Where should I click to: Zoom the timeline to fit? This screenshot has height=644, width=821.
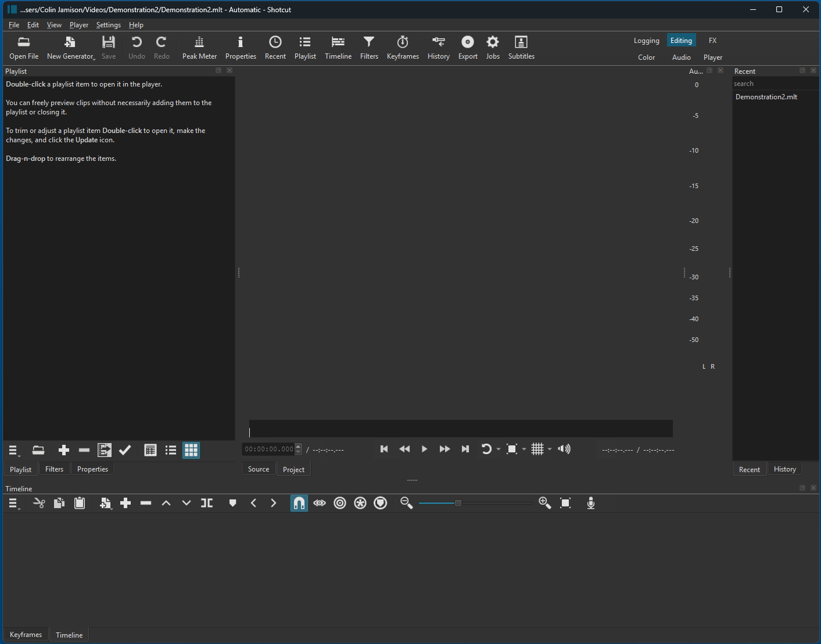pyautogui.click(x=564, y=503)
